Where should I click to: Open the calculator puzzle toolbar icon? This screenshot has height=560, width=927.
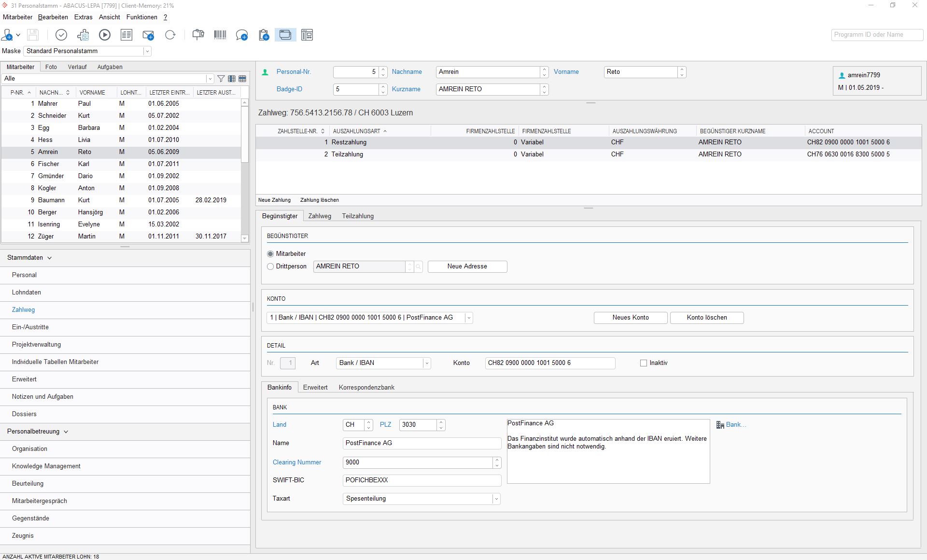pos(83,35)
